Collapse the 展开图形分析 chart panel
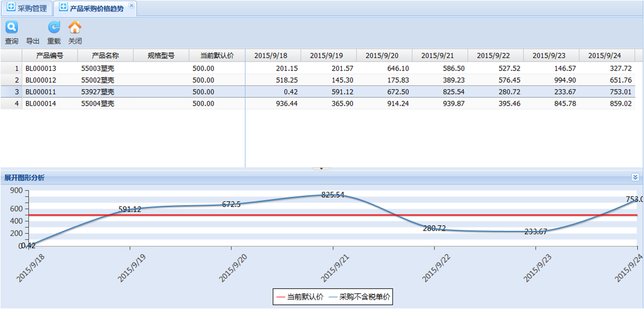644x309 pixels. click(635, 177)
